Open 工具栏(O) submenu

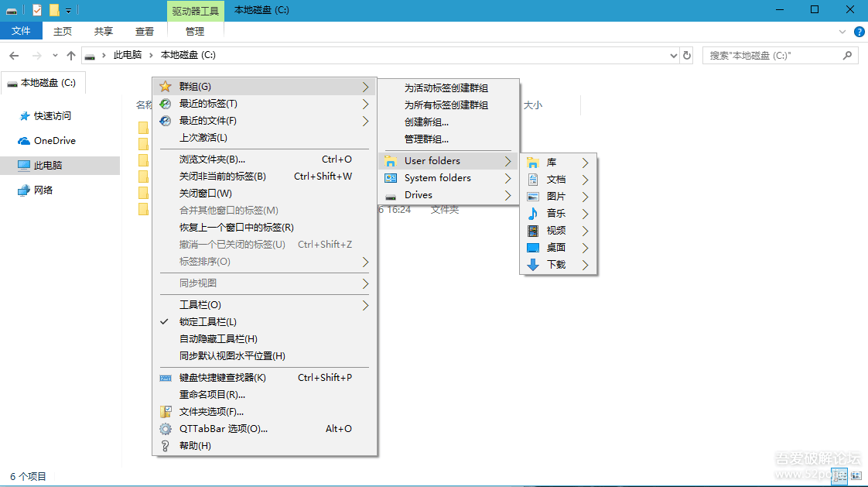[265, 305]
